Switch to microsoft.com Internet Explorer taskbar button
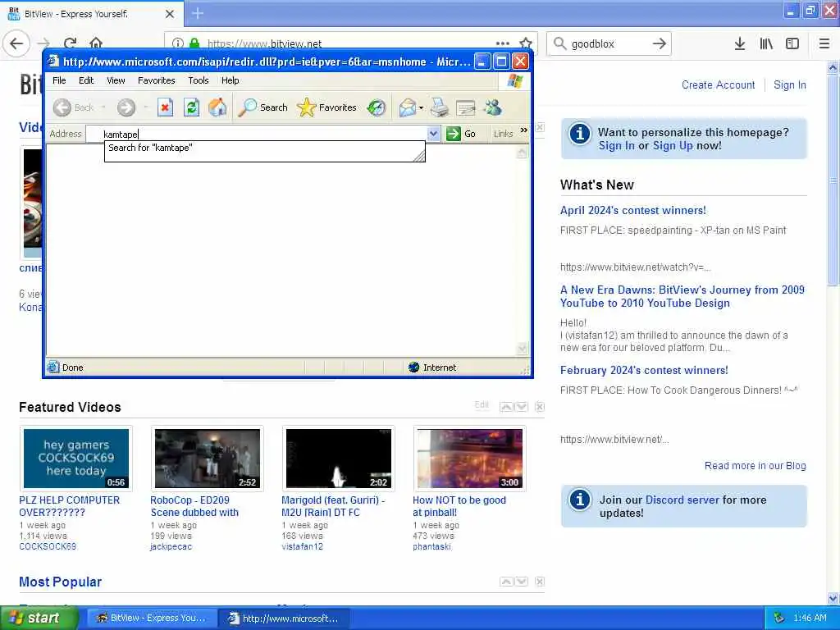Screen dimensions: 840x630 tap(284, 619)
